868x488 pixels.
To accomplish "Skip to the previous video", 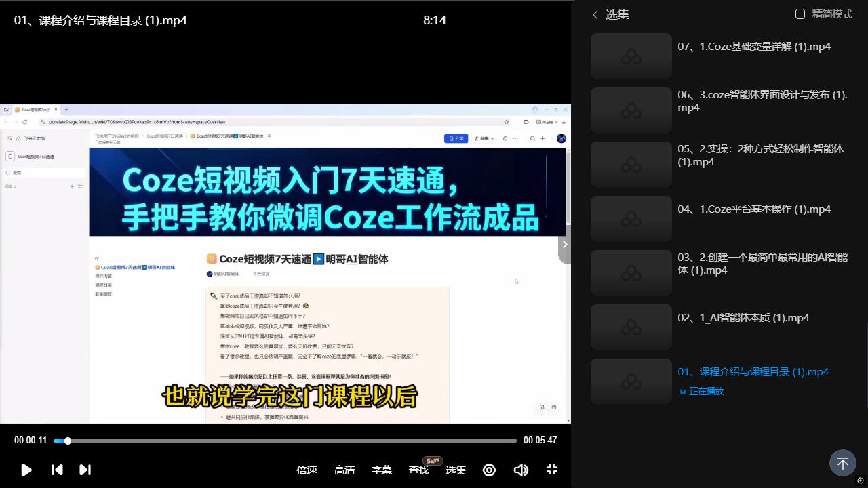I will (58, 470).
